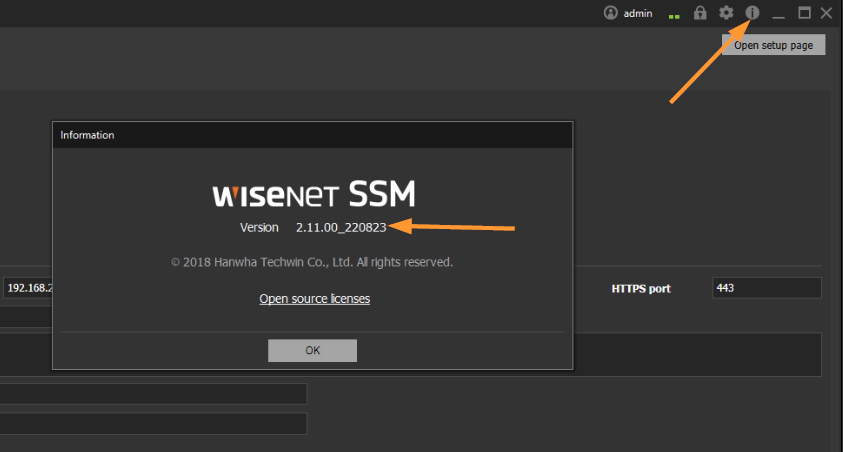Open settings via the gear icon
The image size is (843, 452).
tap(726, 12)
